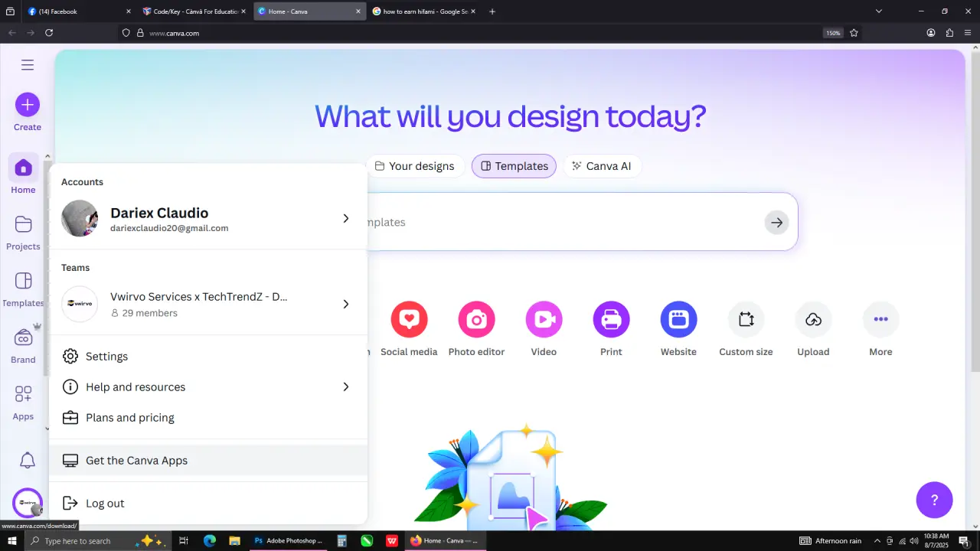Select the Social media design type
The height and width of the screenshot is (551, 980).
coord(409,329)
